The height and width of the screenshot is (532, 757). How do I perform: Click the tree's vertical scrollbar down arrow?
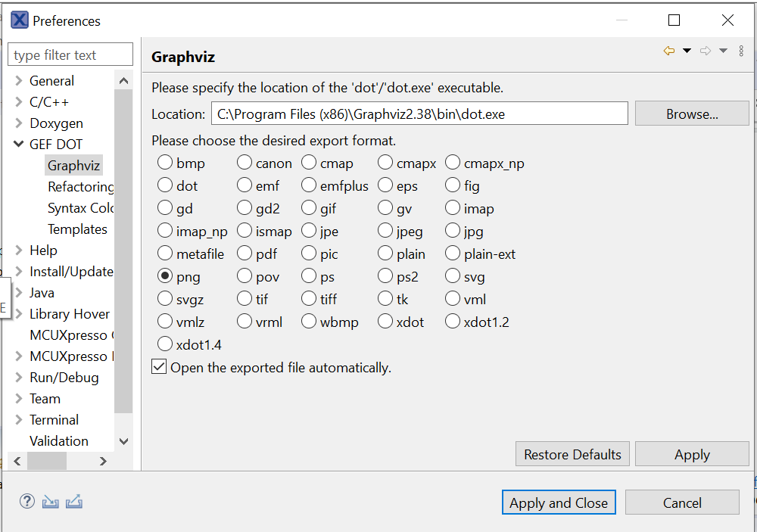[x=123, y=441]
